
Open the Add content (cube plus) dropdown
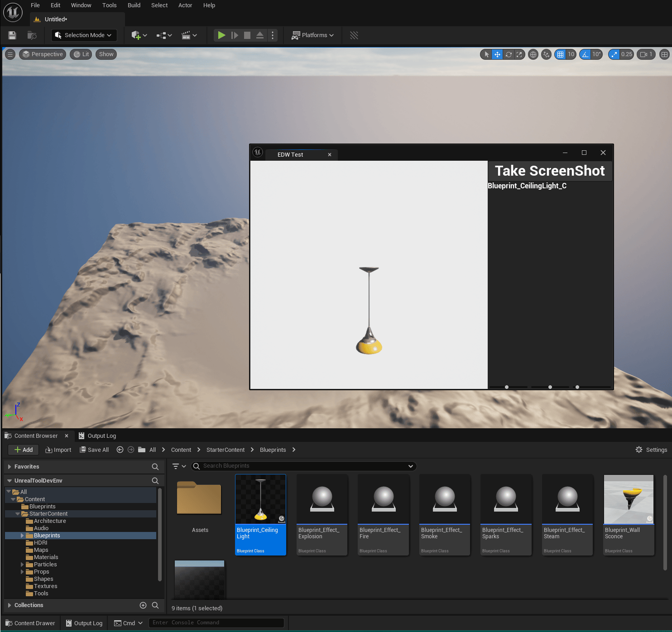pyautogui.click(x=139, y=35)
